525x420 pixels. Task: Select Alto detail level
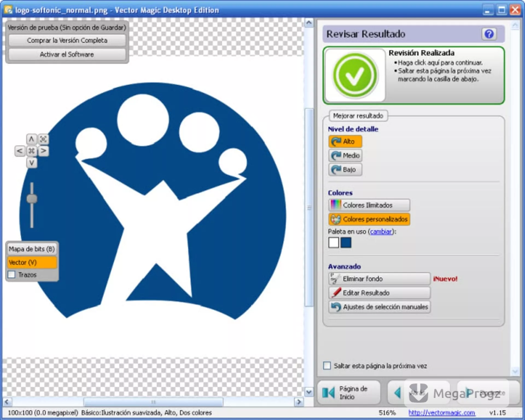345,141
